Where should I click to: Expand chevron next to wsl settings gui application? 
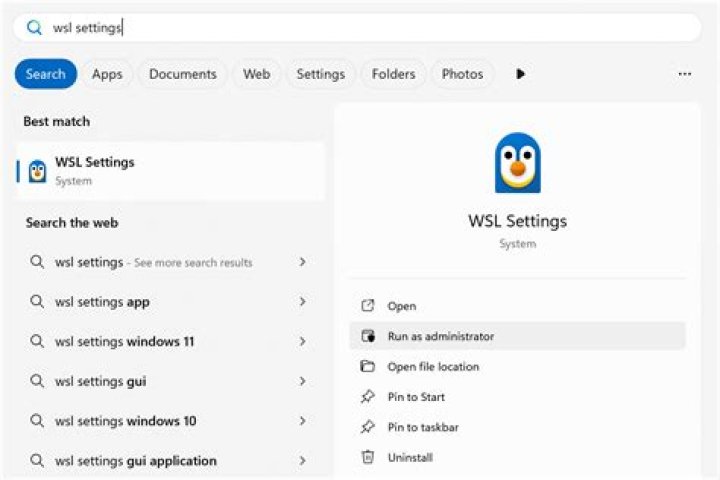click(x=303, y=460)
